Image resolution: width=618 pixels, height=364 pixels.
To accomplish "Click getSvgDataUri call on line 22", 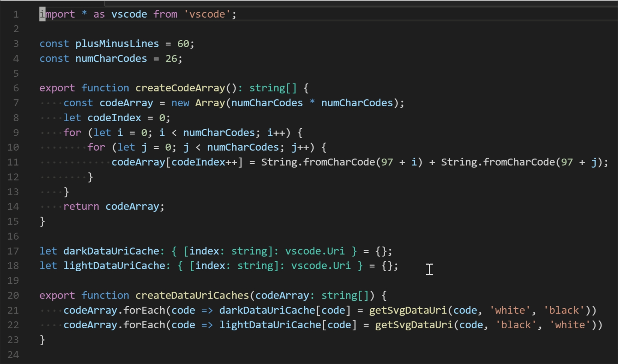I will tap(414, 325).
